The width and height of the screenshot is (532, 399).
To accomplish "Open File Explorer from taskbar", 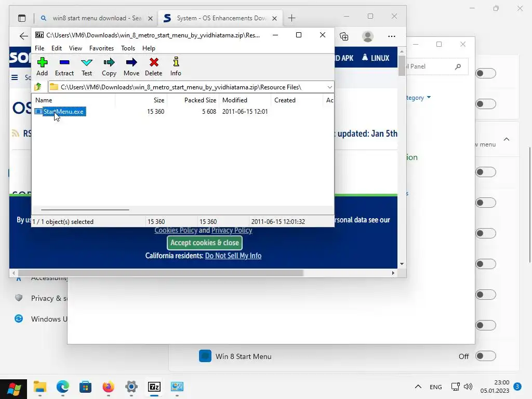I will [x=40, y=387].
